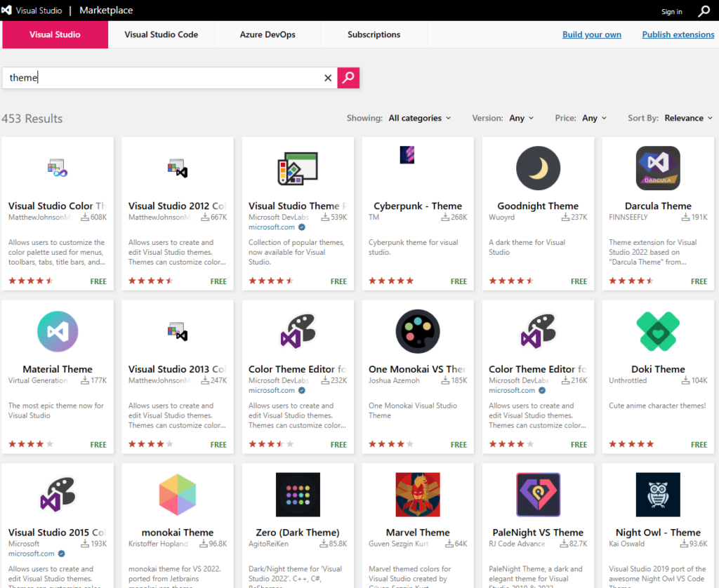This screenshot has height=588, width=719.
Task: Click the Visual Studio logo icon in the header
Action: click(x=6, y=10)
